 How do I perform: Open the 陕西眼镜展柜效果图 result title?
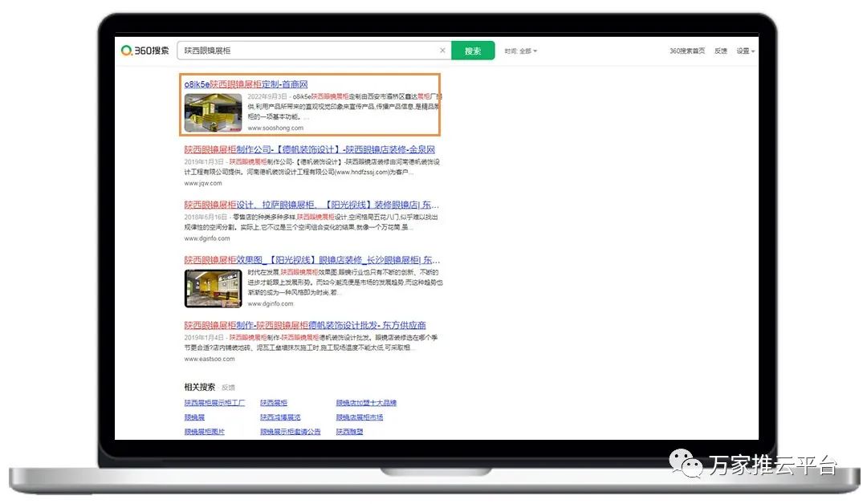(311, 260)
